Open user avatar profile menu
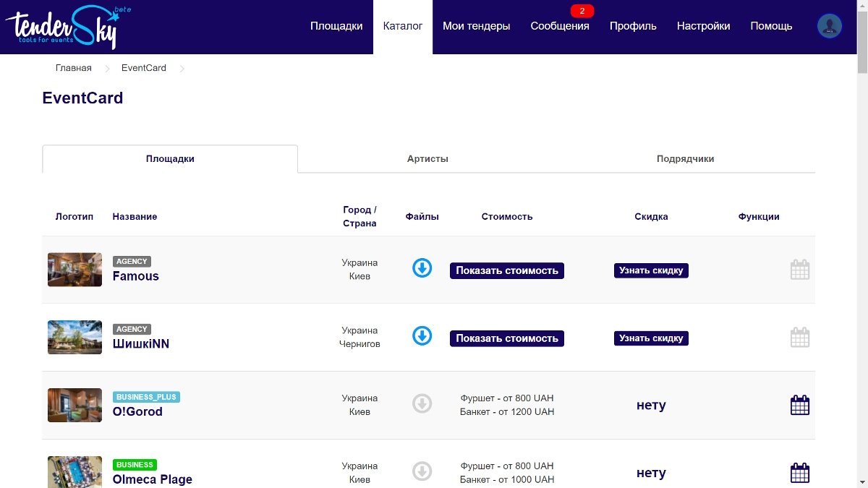The width and height of the screenshot is (868, 488). point(829,26)
